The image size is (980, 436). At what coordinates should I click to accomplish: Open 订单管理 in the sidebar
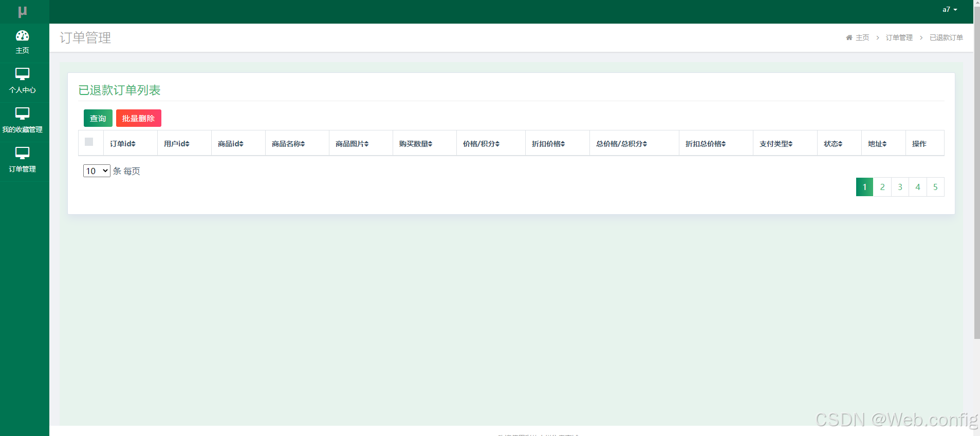22,160
